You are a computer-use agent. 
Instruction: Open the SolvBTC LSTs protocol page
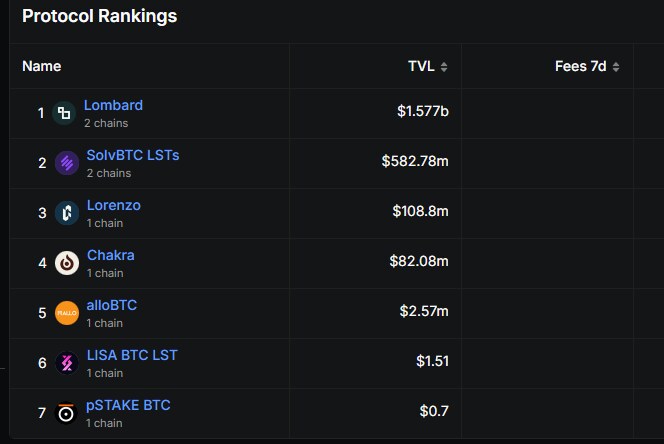pos(133,155)
